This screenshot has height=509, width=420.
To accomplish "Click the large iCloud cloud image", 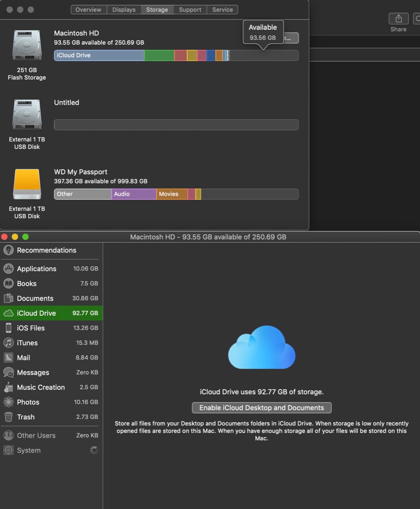I will point(262,347).
